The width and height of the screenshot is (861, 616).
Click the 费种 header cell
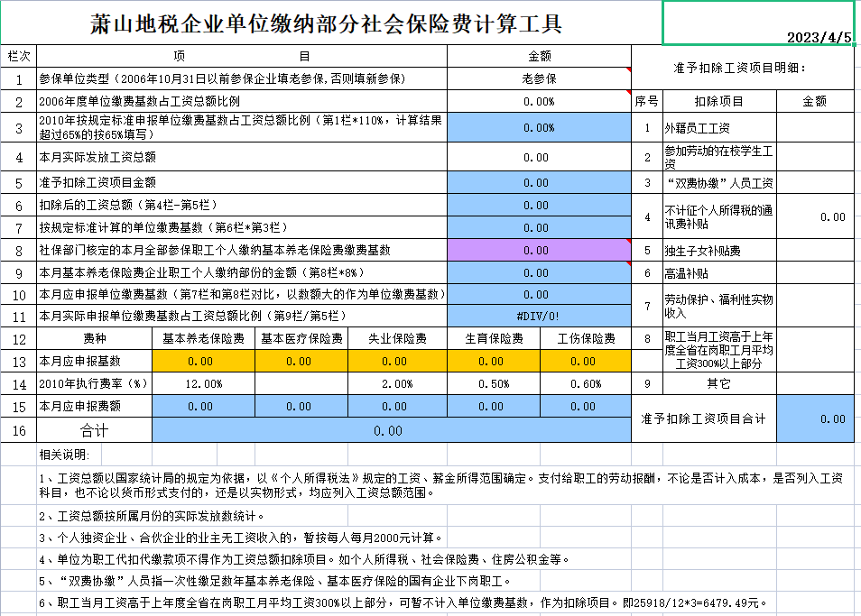pos(95,338)
